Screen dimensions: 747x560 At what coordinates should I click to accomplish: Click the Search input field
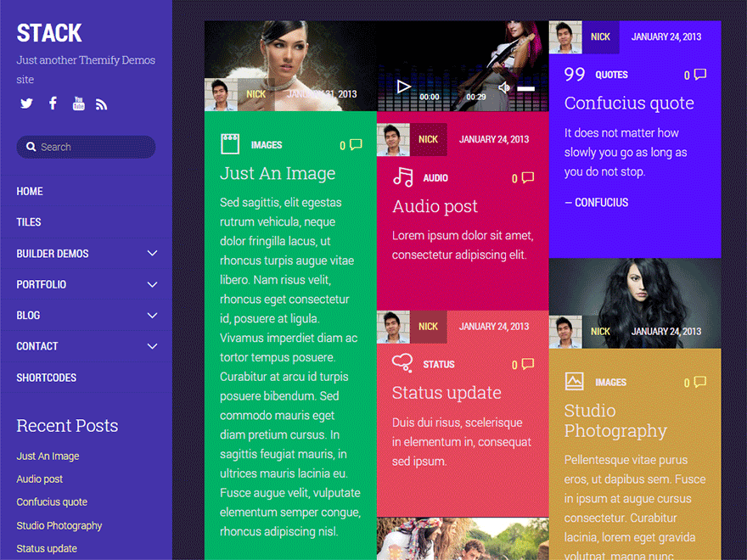pyautogui.click(x=93, y=147)
